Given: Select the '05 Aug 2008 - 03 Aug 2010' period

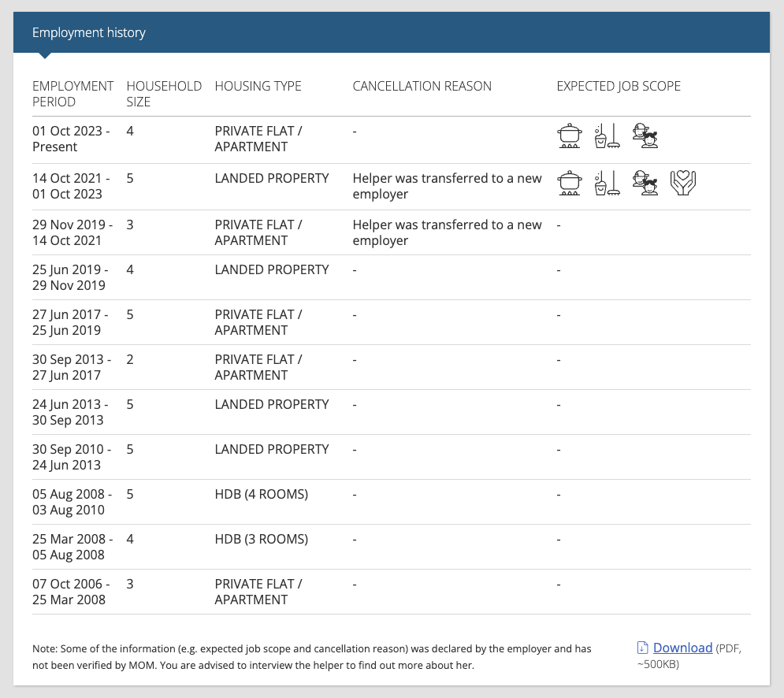Looking at the screenshot, I should 72,502.
